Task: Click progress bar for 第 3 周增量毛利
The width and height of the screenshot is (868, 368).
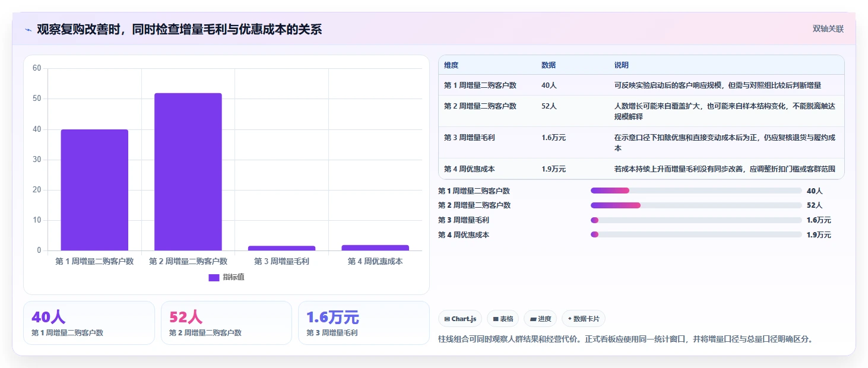Action: click(696, 220)
